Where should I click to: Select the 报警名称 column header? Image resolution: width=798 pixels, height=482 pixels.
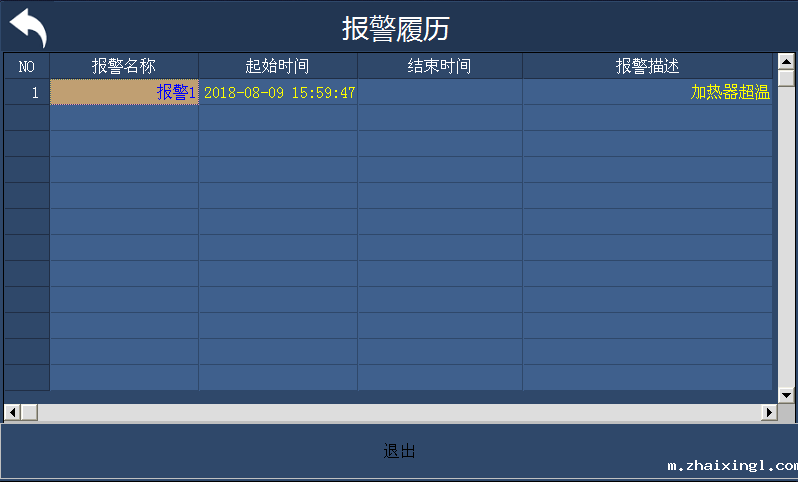click(124, 66)
